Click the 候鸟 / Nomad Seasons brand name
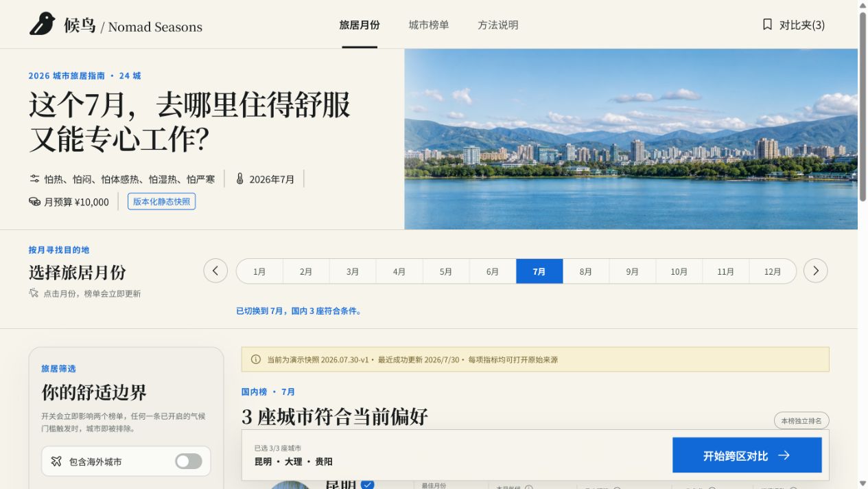 (x=133, y=26)
